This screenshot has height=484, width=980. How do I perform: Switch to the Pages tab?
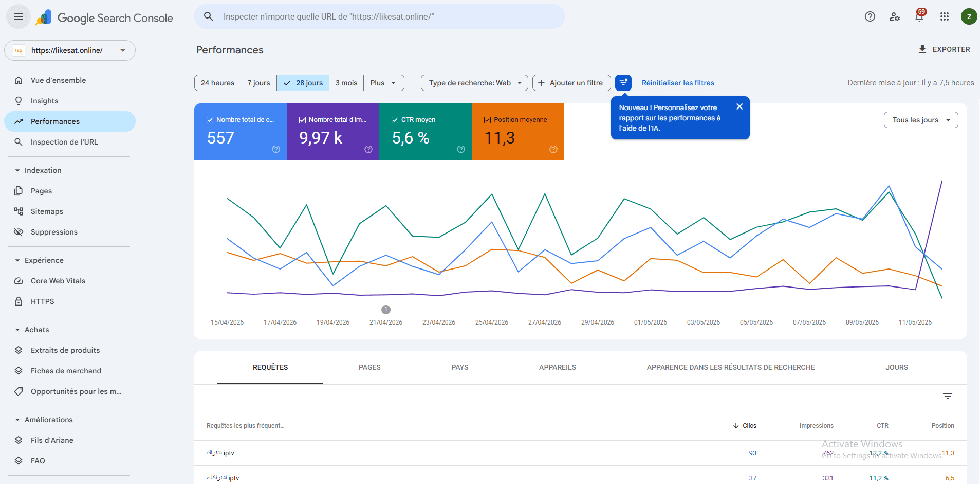pos(369,367)
